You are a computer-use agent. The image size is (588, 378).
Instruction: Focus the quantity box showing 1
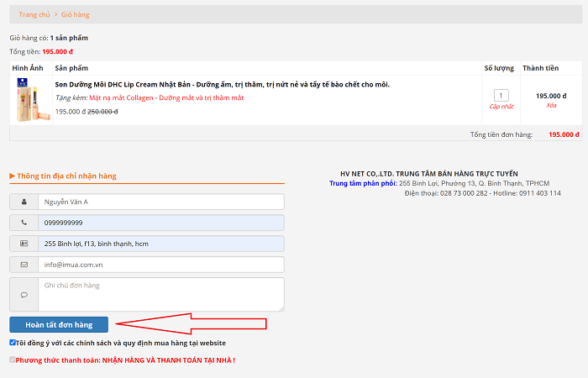[501, 95]
